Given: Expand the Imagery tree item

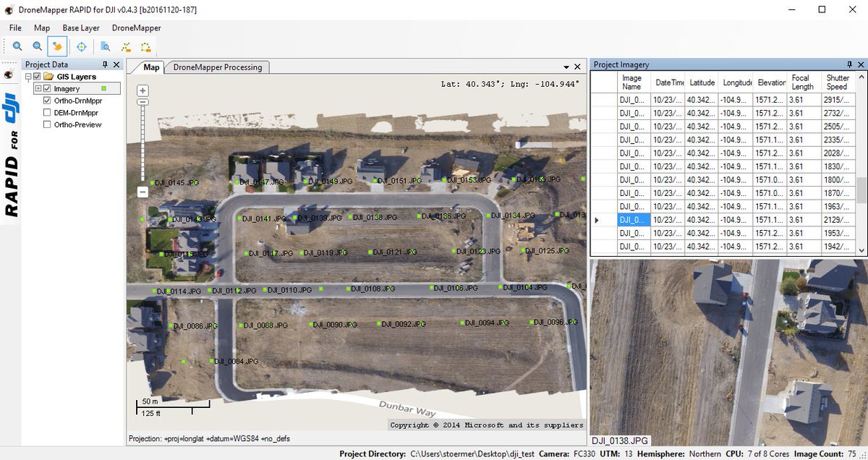Looking at the screenshot, I should 38,88.
